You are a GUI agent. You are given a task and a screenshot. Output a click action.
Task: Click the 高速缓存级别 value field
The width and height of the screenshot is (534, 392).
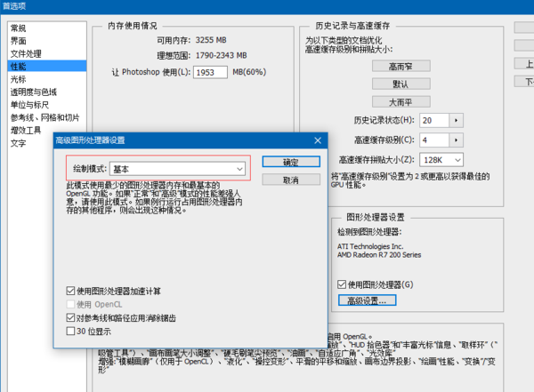(434, 140)
